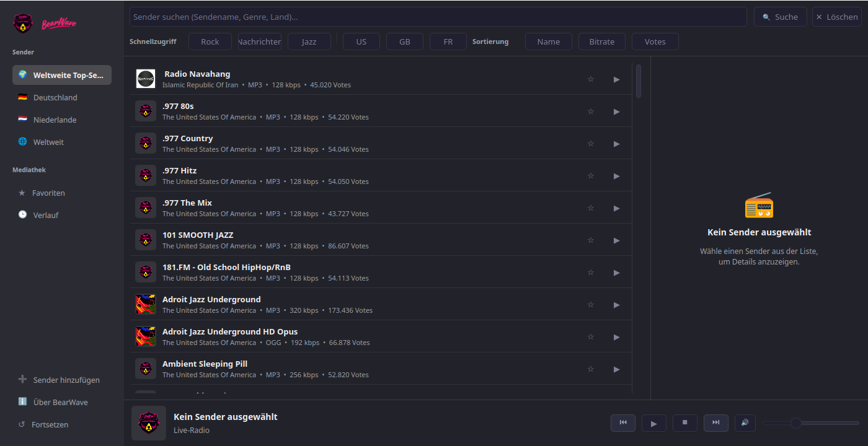Play Adroit Jazz Underground 320 kbps station
The image size is (868, 446).
pyautogui.click(x=616, y=305)
